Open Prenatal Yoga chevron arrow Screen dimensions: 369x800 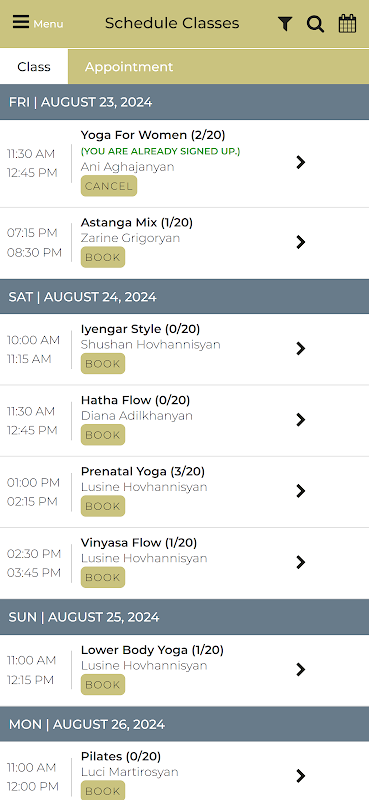coord(301,491)
